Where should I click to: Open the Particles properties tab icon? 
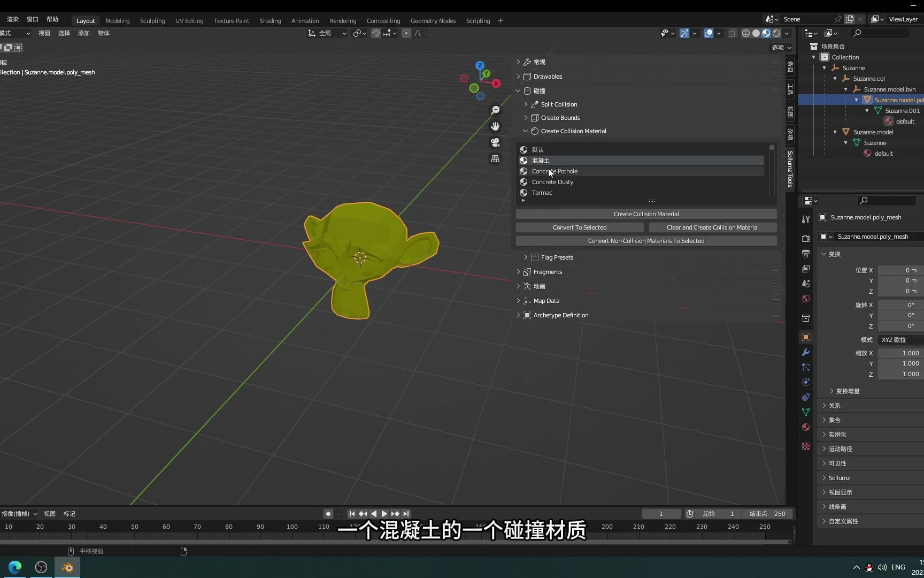806,368
